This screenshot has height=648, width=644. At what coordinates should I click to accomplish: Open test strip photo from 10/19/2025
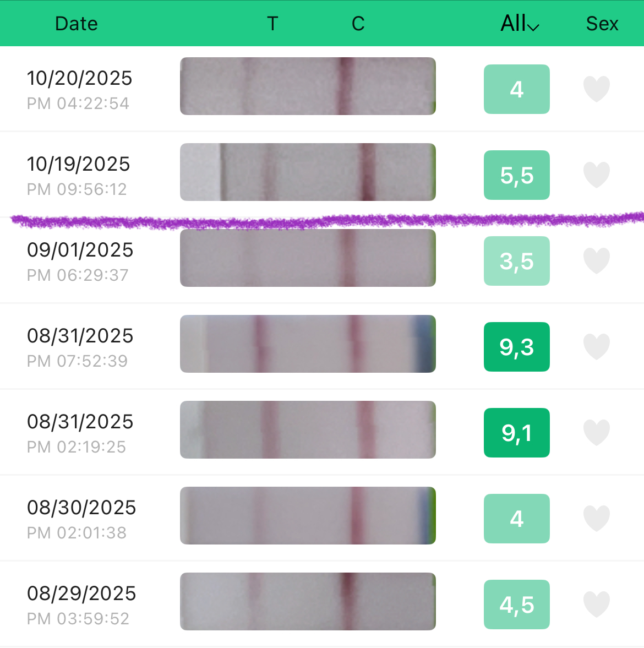[x=308, y=172]
